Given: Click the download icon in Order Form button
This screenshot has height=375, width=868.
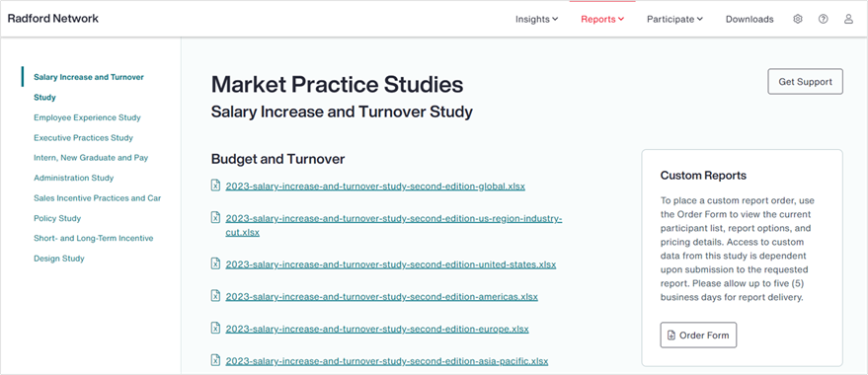Looking at the screenshot, I should pyautogui.click(x=671, y=336).
